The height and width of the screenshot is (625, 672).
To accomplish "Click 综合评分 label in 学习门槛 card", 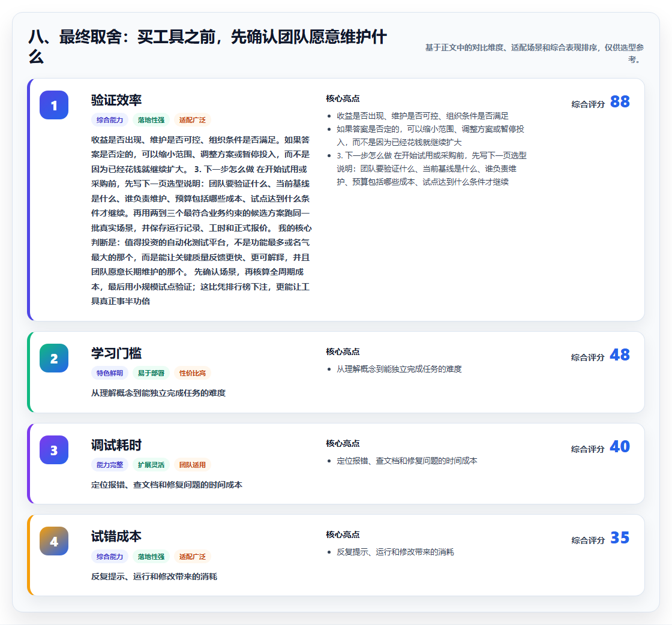I will point(588,357).
